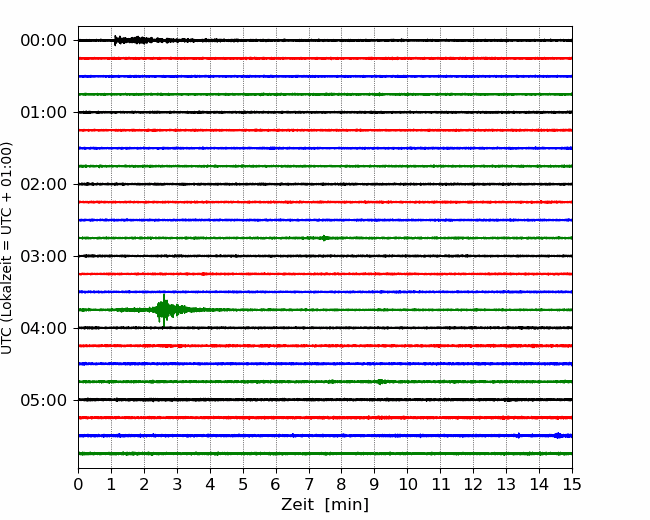The image size is (650, 520).
Task: Select the 5 minute tick on the x-axis
Action: (x=243, y=485)
